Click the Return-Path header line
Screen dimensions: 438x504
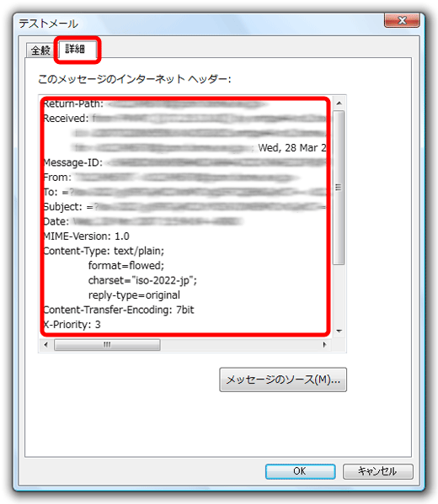(155, 103)
